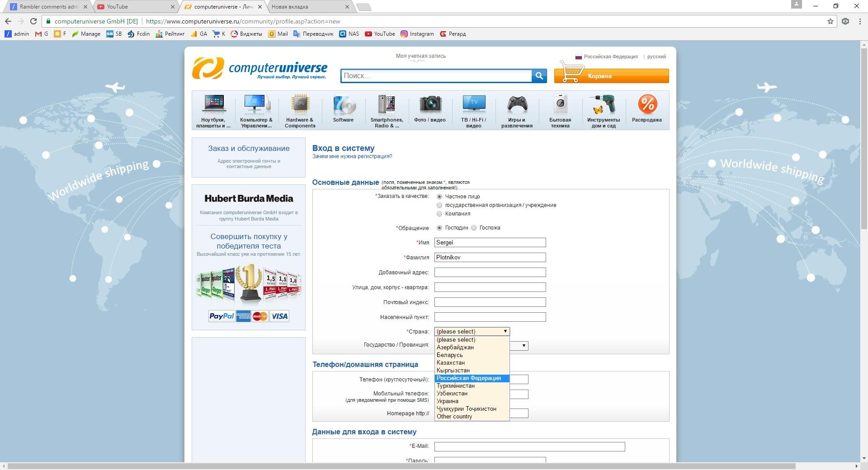Open the Распродажа percent sale icon
Viewport: 868px width, 470px height.
click(x=647, y=109)
